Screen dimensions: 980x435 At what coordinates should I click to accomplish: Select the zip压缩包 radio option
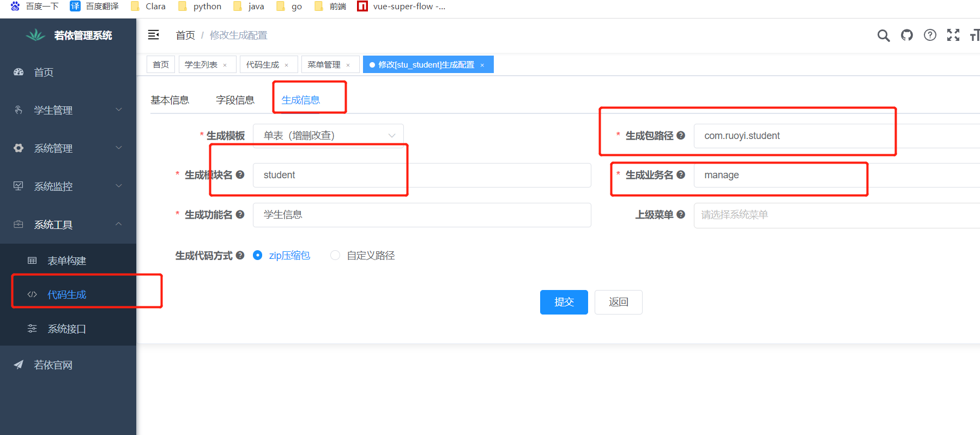[282, 255]
